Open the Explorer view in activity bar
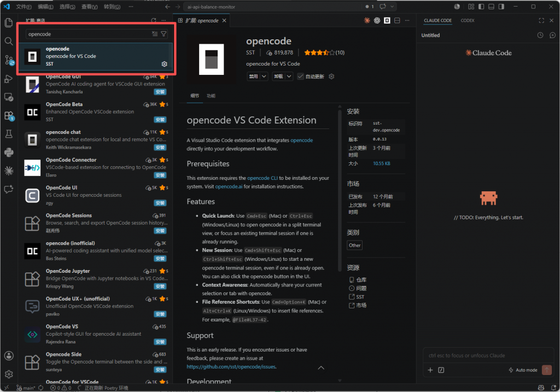Screen dimensions: 560x392 9,23
